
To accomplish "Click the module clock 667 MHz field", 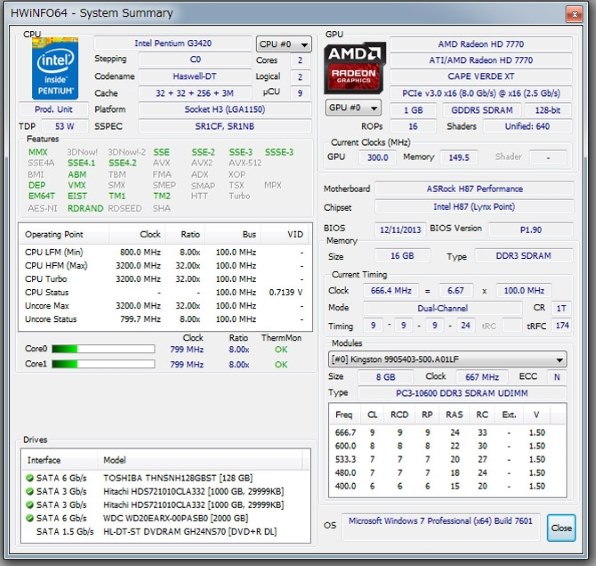I will (x=482, y=377).
